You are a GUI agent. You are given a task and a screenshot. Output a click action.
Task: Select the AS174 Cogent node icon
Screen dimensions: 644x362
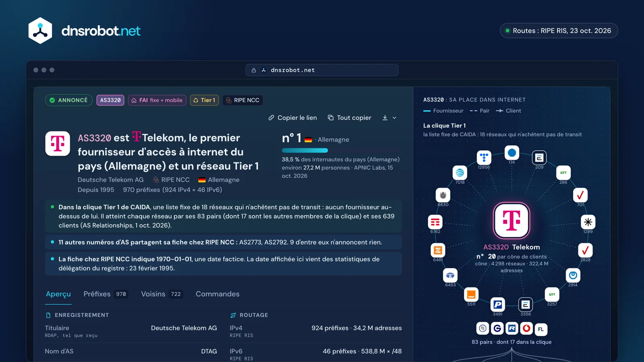click(x=512, y=153)
